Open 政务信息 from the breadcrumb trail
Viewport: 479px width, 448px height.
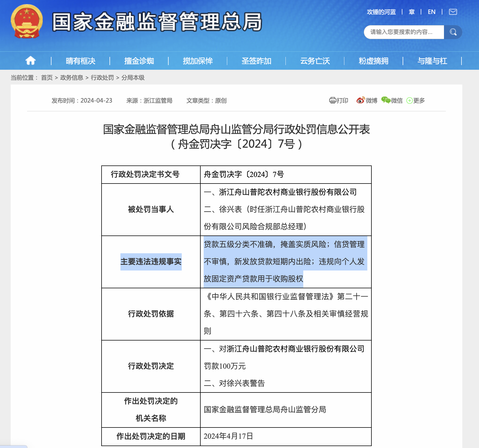pos(72,78)
